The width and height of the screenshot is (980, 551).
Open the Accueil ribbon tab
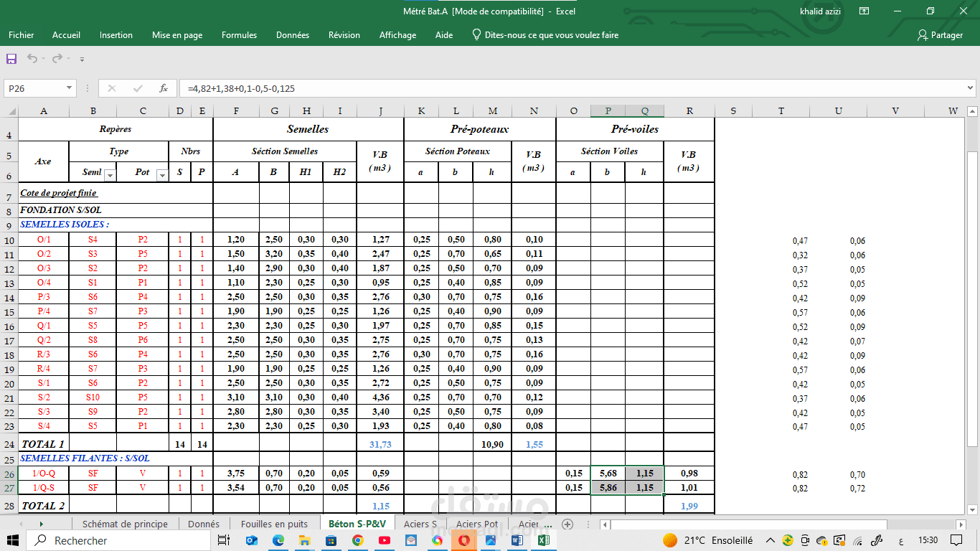(66, 34)
